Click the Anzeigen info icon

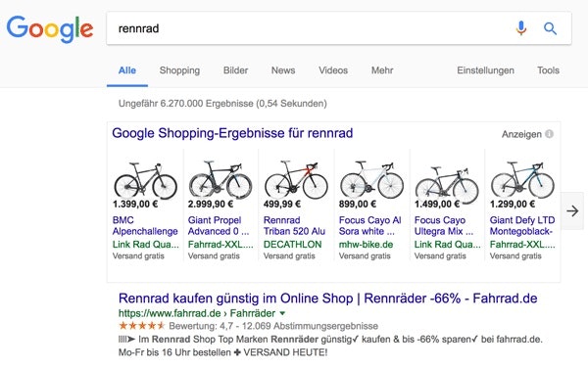549,134
